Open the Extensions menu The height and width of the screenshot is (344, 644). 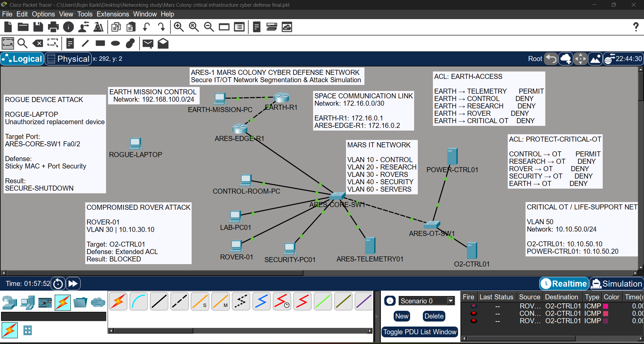[x=113, y=14]
